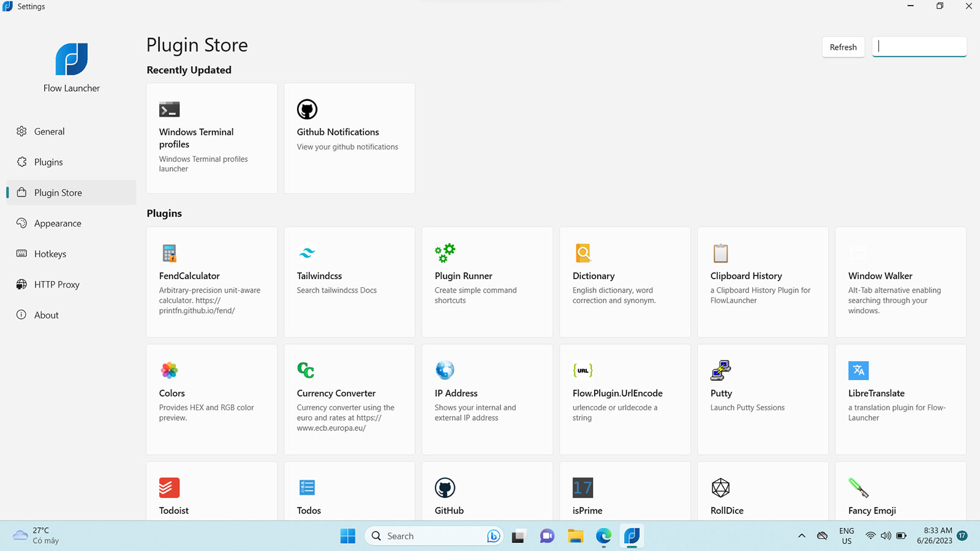Screen dimensions: 980x551
Task: Click the Todoist red icon
Action: [x=169, y=488]
